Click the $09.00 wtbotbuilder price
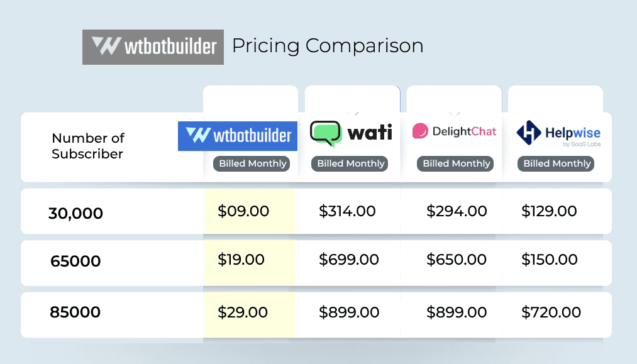 tap(243, 211)
